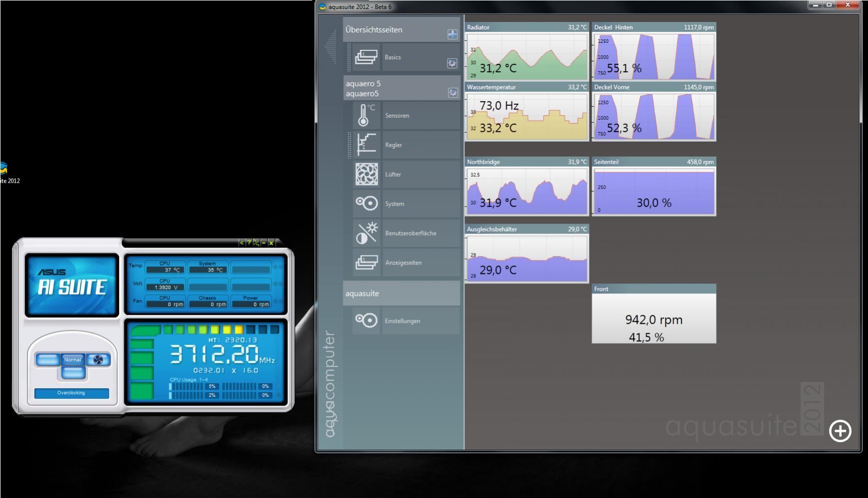Select the aquaero 5 section header
Image resolution: width=868 pixels, height=498 pixels.
[402, 88]
